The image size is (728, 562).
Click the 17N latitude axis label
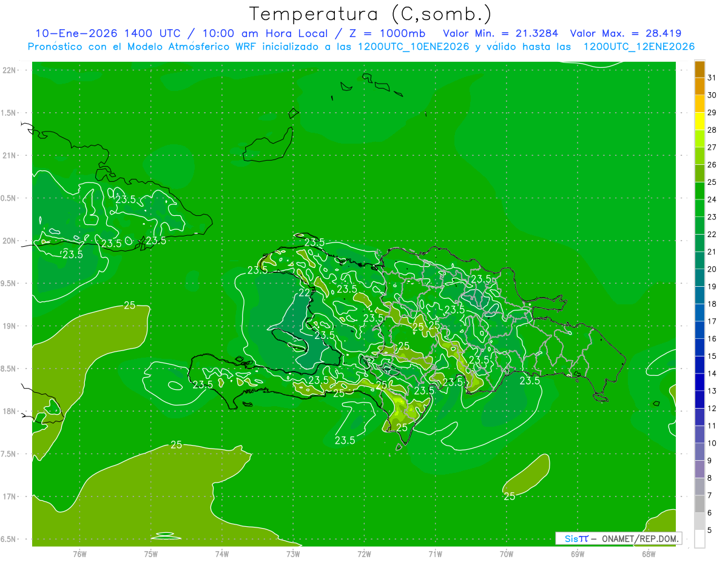click(9, 497)
